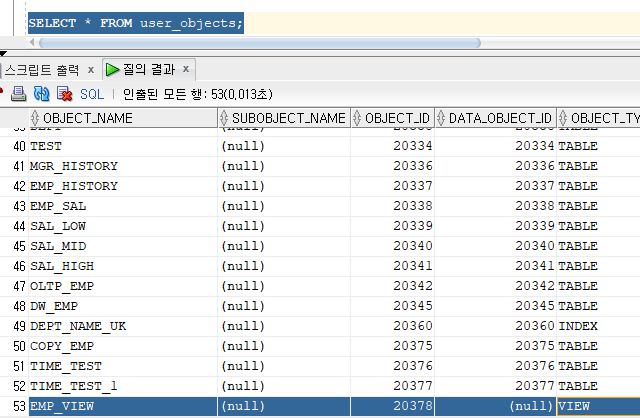The height and width of the screenshot is (418, 640).
Task: Select the OLTP_EMP cell
Action: point(123,286)
